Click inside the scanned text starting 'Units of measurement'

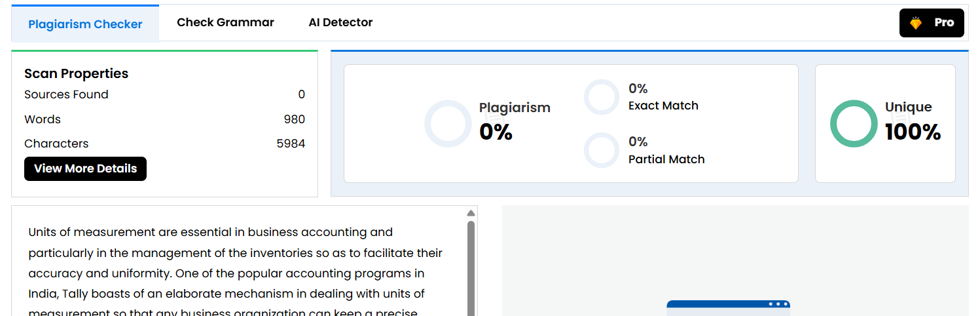[236, 271]
